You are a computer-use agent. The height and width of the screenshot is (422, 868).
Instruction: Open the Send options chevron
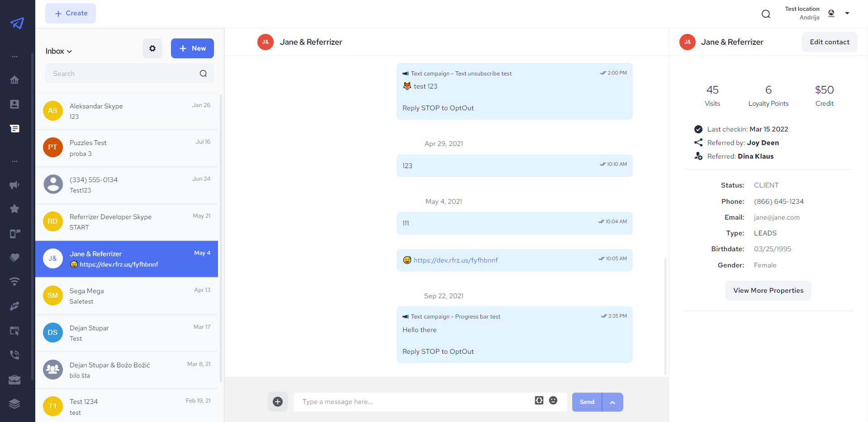pos(613,402)
